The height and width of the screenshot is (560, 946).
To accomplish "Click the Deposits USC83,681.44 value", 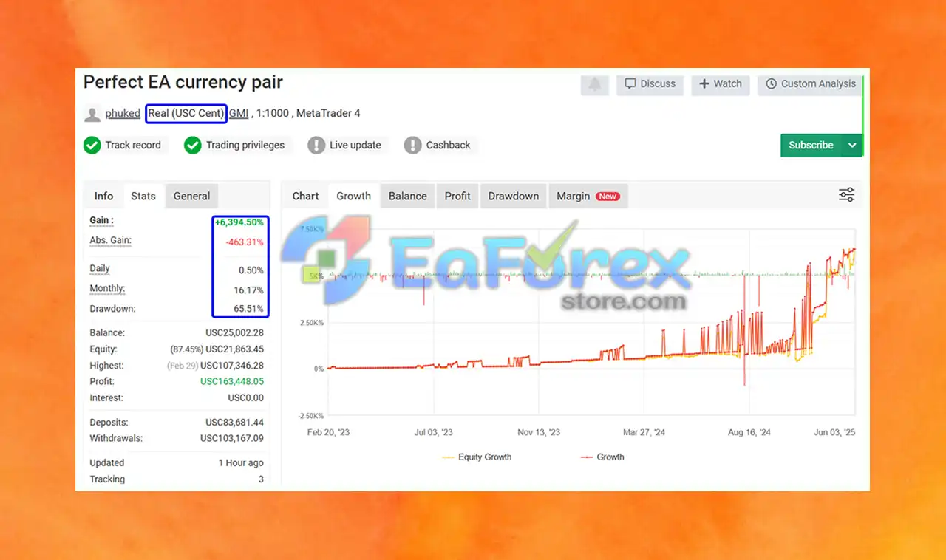I will coord(234,423).
